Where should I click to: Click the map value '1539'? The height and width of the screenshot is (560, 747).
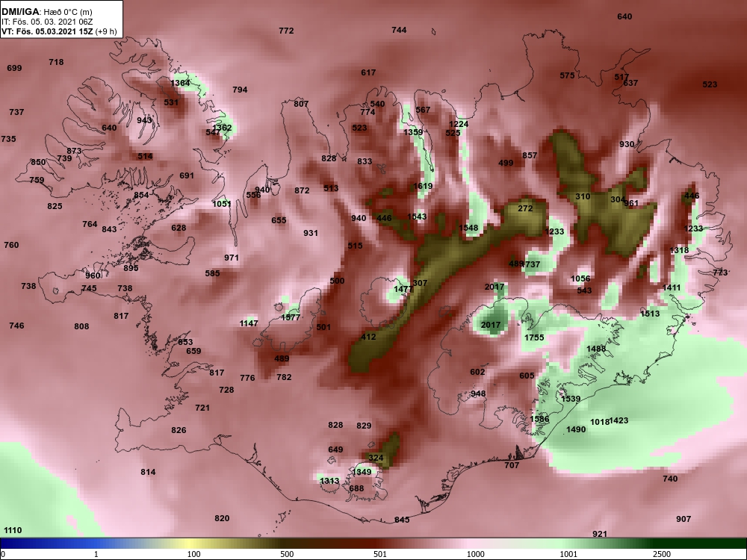click(x=571, y=399)
